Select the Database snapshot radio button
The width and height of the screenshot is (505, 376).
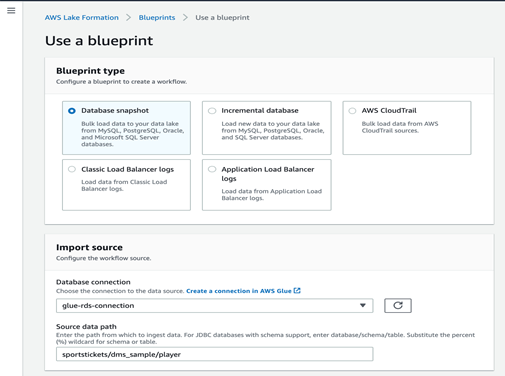72,111
